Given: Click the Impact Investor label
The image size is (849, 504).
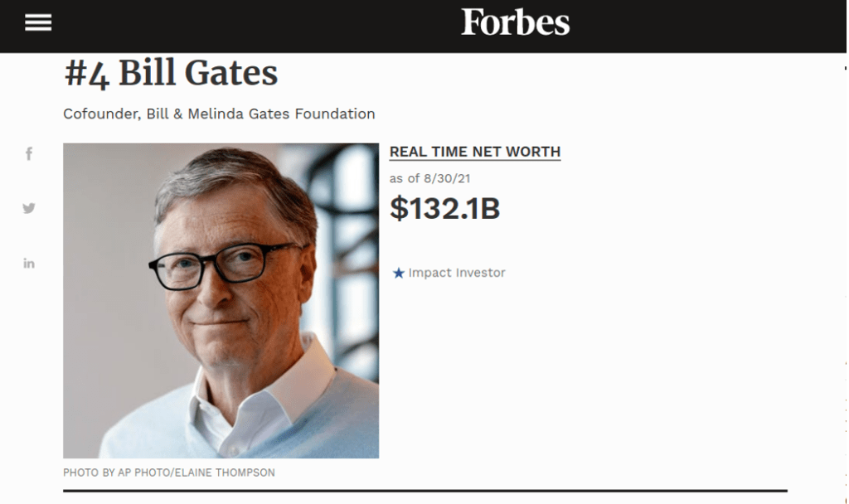Looking at the screenshot, I should pyautogui.click(x=456, y=273).
